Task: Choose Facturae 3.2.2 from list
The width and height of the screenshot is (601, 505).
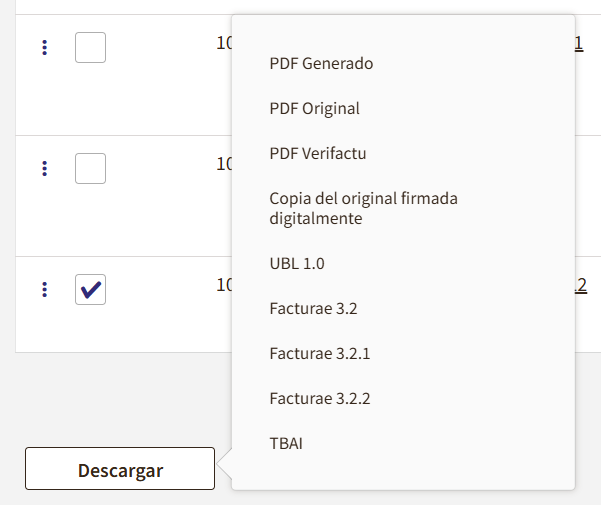Action: pos(319,398)
